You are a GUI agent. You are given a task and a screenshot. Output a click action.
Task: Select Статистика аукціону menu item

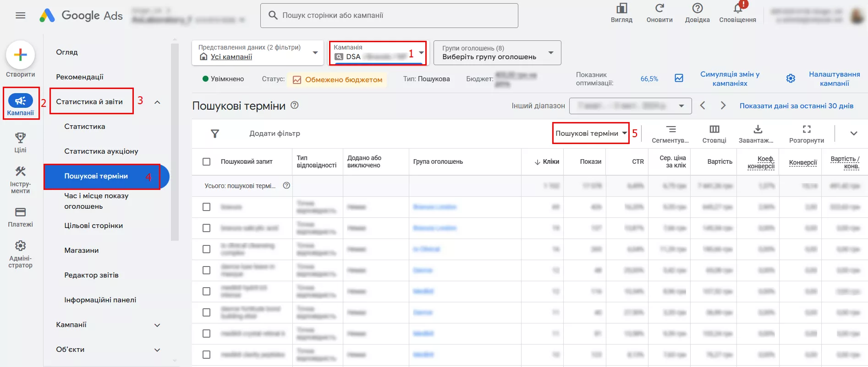101,151
